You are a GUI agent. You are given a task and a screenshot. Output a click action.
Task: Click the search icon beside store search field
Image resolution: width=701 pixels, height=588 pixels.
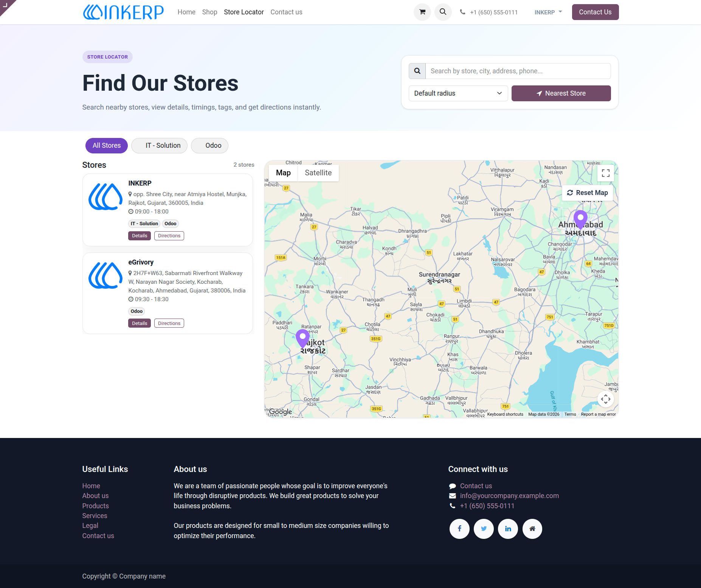coord(417,71)
